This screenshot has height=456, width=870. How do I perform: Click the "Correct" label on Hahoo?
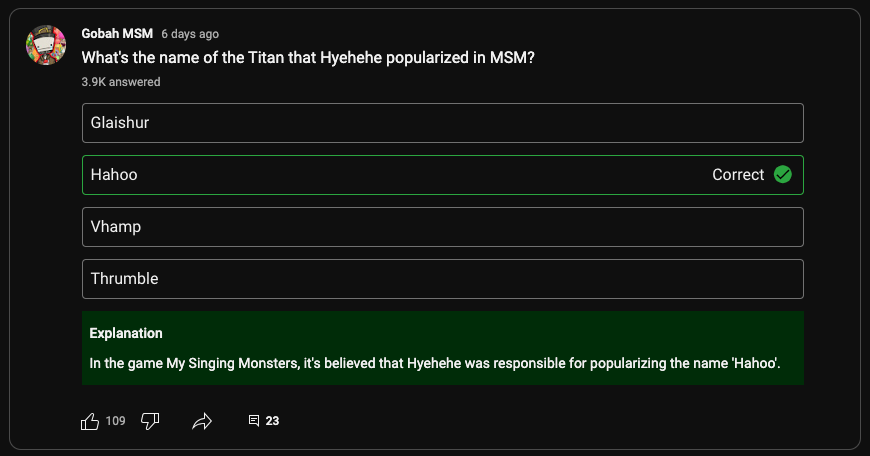click(x=738, y=175)
